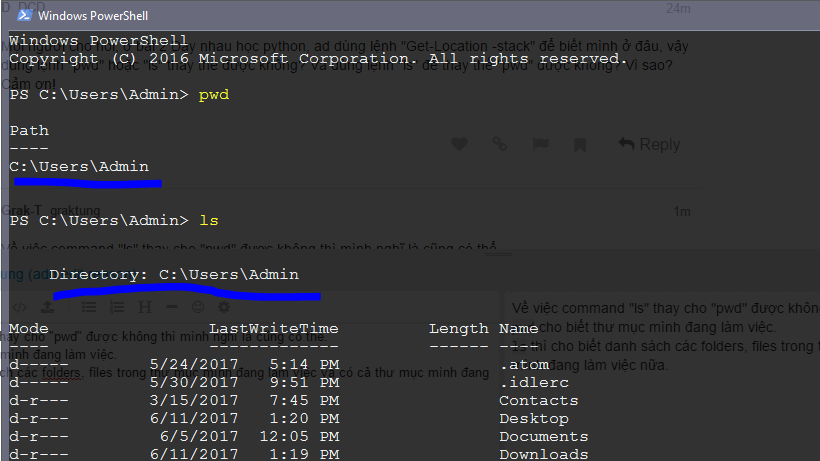Select the 'Contacts' directory name
This screenshot has height=461, width=820.
click(x=539, y=400)
